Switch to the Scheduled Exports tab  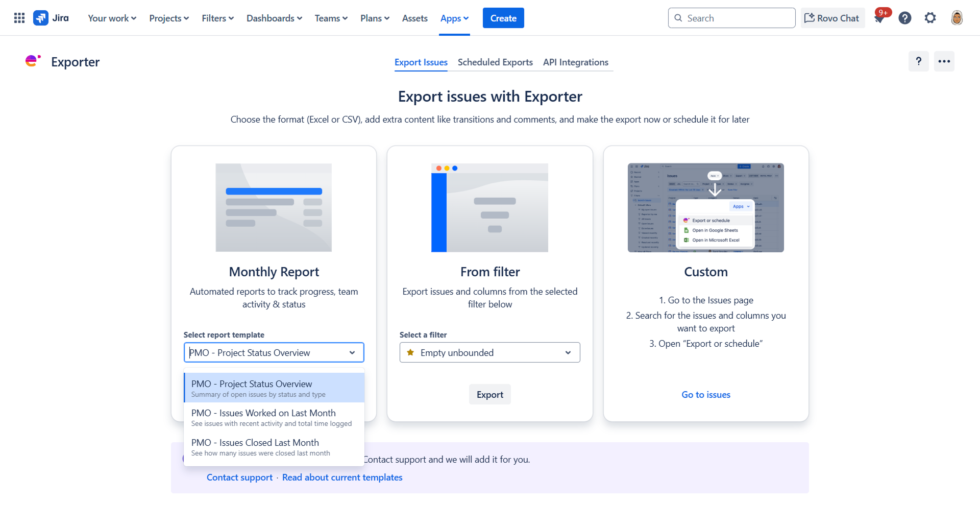click(495, 62)
